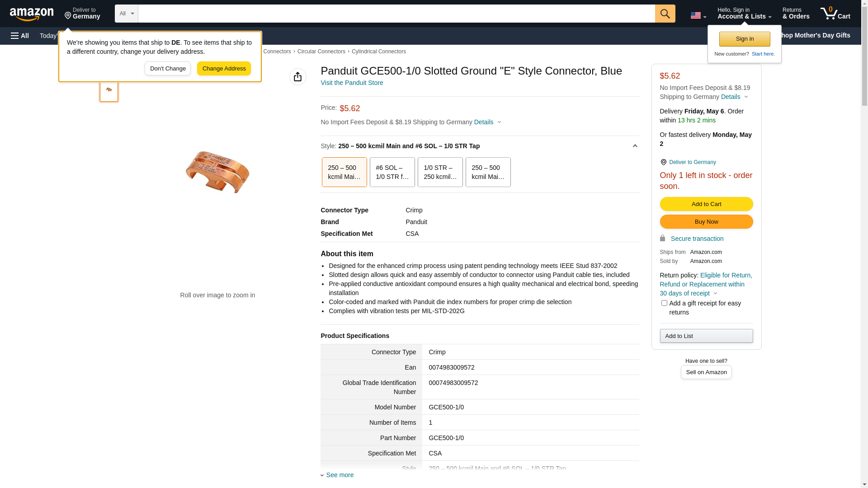The image size is (868, 488).
Task: Click into the search text field
Action: click(396, 14)
